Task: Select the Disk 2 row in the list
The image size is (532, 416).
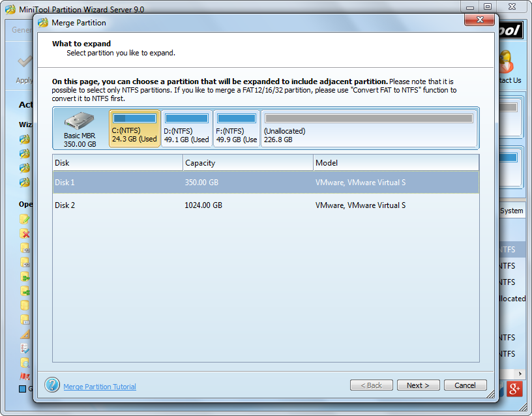Action: [265, 205]
